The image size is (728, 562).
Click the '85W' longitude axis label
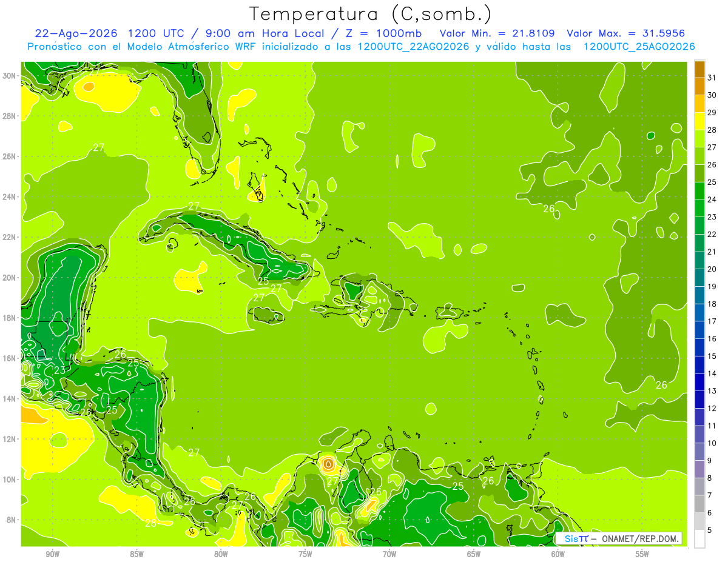pyautogui.click(x=136, y=554)
